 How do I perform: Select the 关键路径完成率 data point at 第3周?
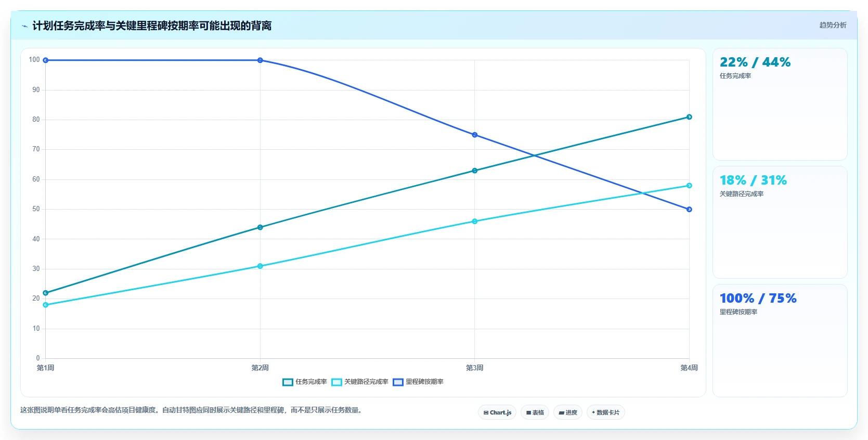[x=475, y=222]
